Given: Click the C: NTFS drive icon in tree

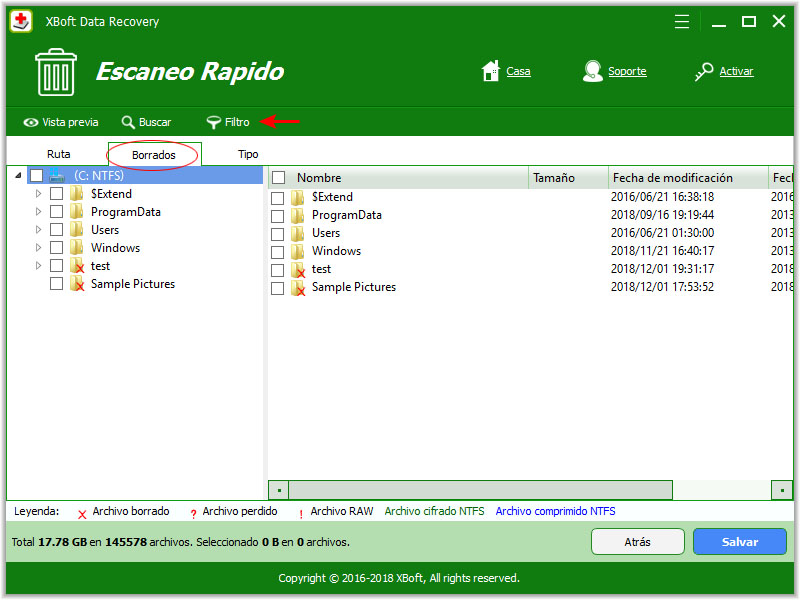Looking at the screenshot, I should (57, 176).
